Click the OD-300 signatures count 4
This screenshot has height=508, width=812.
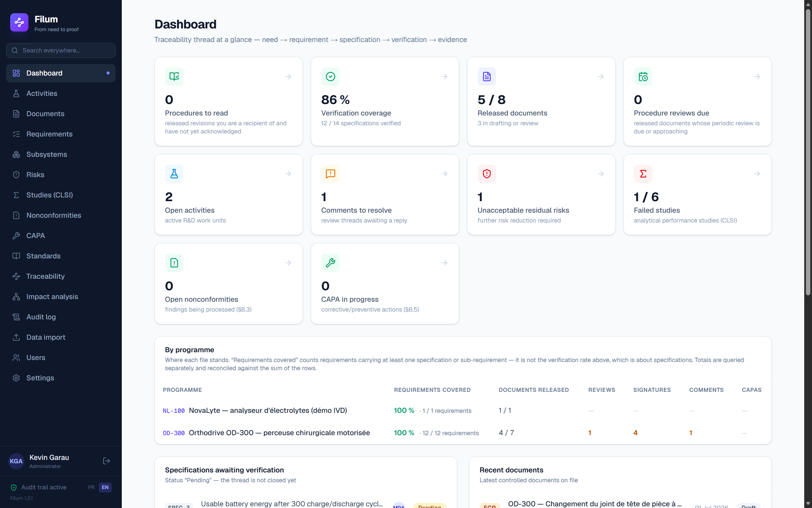tap(635, 433)
